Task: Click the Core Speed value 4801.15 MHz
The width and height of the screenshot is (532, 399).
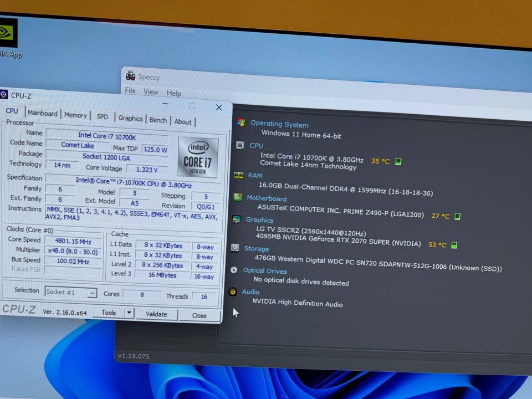Action: click(73, 242)
